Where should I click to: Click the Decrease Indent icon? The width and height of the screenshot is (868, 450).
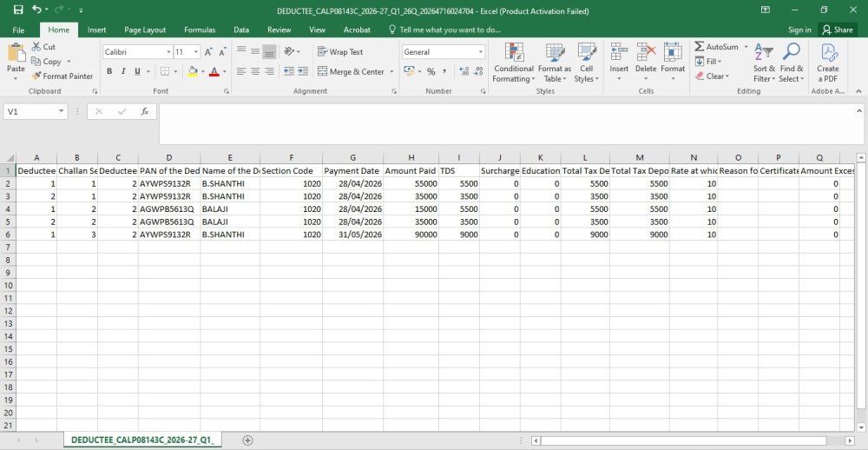[x=288, y=71]
